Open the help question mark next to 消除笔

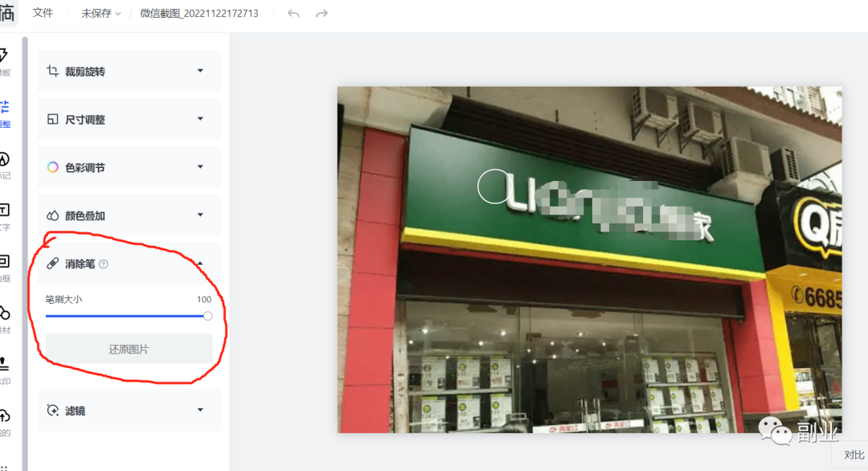104,264
